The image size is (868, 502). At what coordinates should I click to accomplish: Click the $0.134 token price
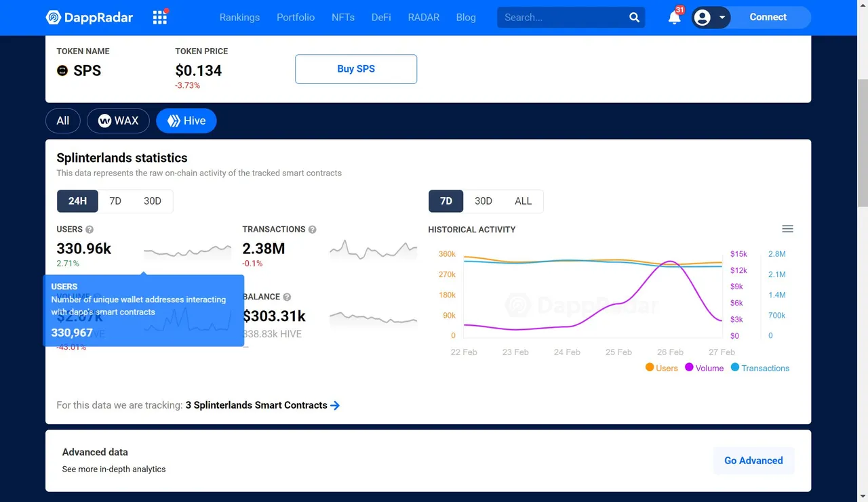pyautogui.click(x=199, y=70)
